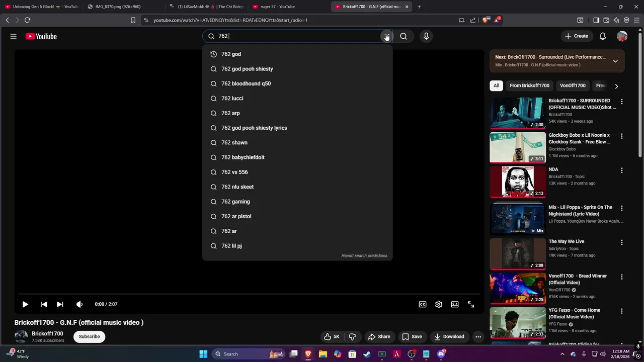Open options for NDA video
This screenshot has height=362, width=644.
pos(622,170)
